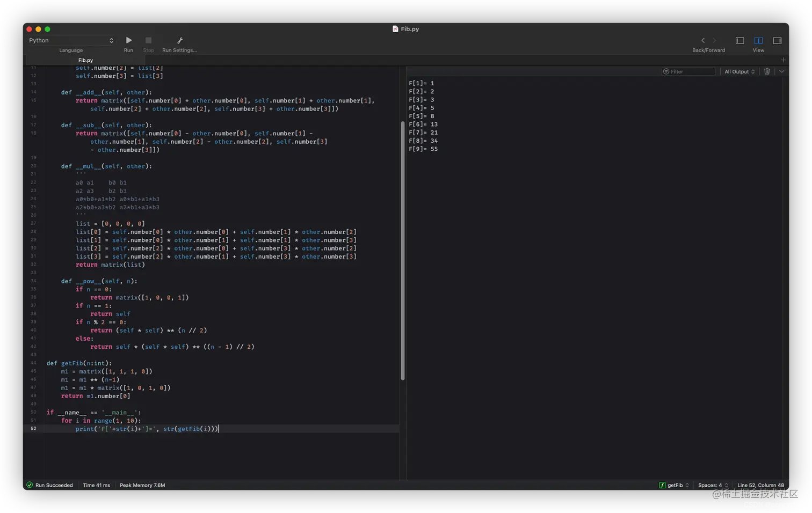Click output line F[1]= 1
The image size is (812, 513).
pos(422,83)
